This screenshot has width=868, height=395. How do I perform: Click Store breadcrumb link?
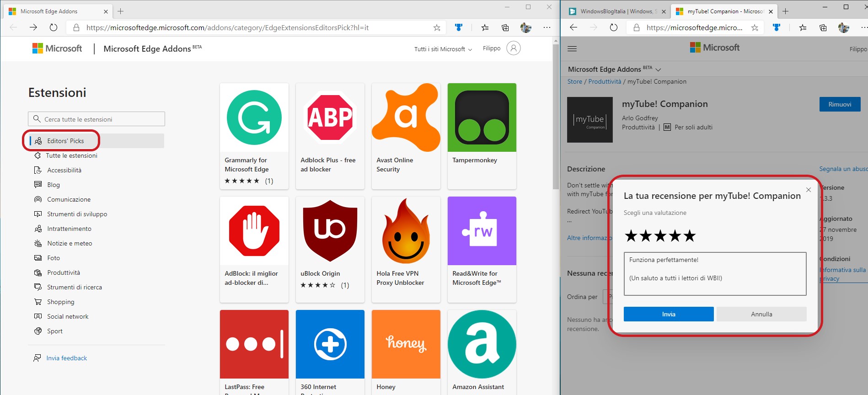(575, 81)
